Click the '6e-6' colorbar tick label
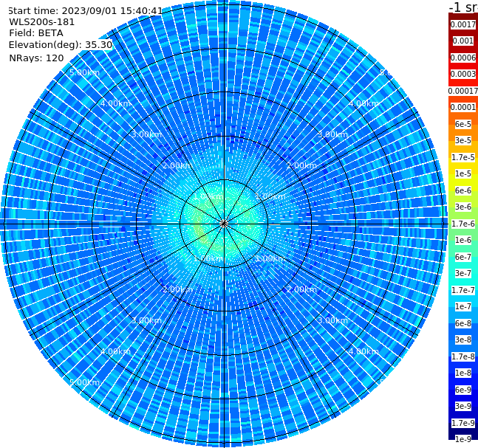Image resolution: width=478 pixels, height=448 pixels. tap(462, 190)
